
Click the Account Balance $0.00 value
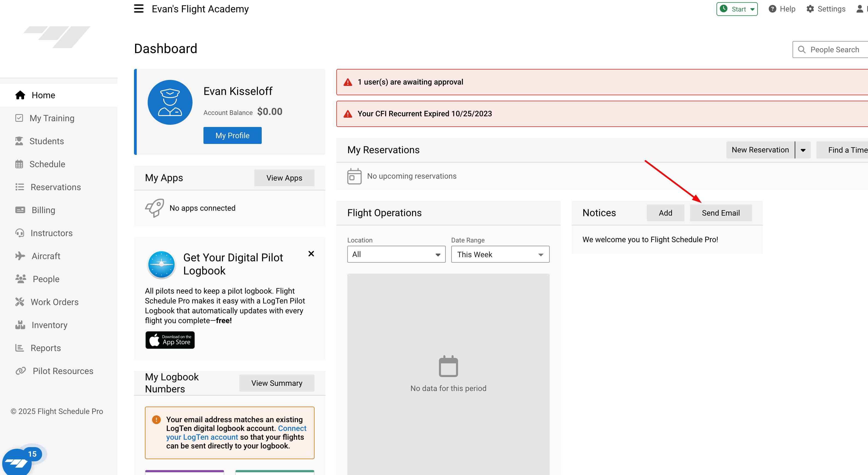click(270, 112)
